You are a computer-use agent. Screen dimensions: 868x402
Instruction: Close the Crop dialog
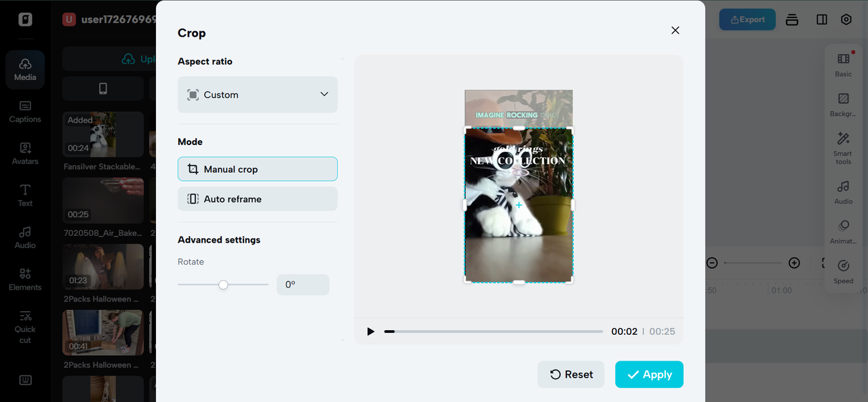[x=675, y=31]
